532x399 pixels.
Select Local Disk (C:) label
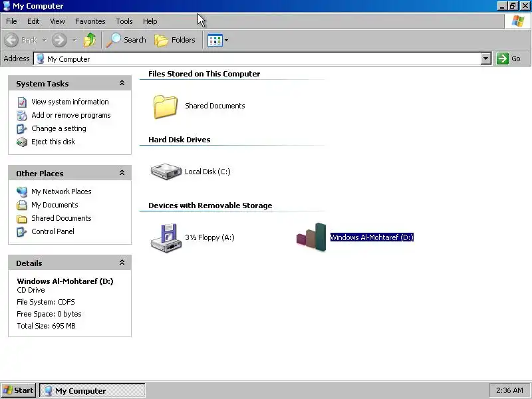coord(207,172)
